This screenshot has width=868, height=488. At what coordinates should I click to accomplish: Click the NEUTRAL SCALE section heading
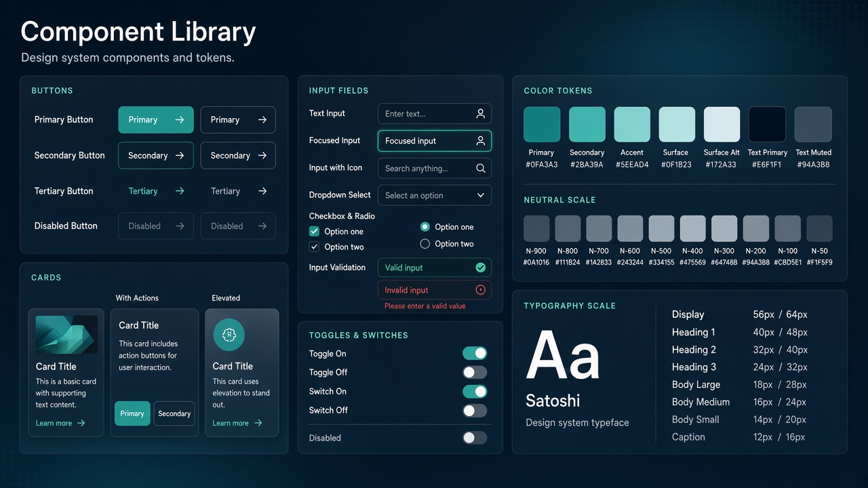point(559,200)
